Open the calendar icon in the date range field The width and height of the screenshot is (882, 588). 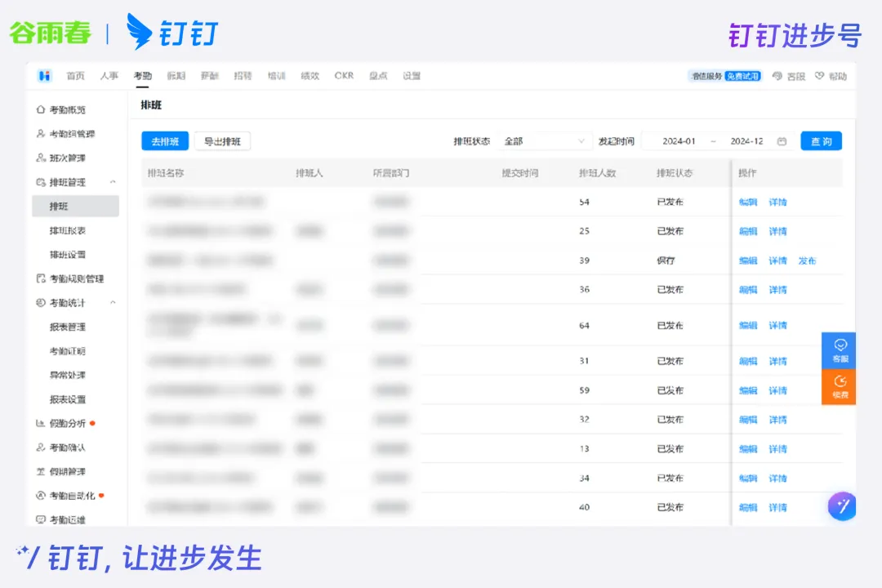click(782, 141)
